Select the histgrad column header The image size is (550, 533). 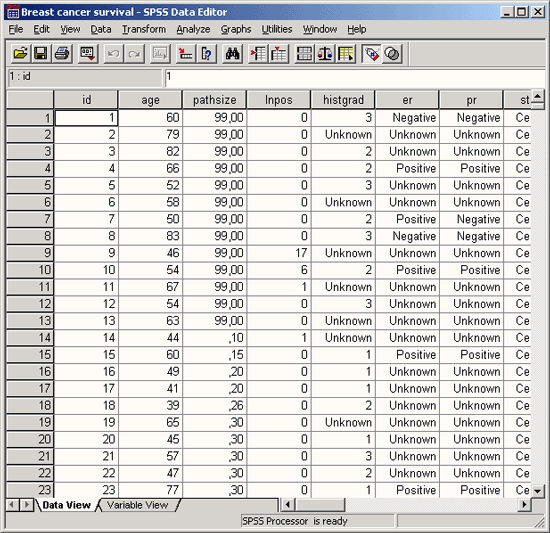pos(343,100)
